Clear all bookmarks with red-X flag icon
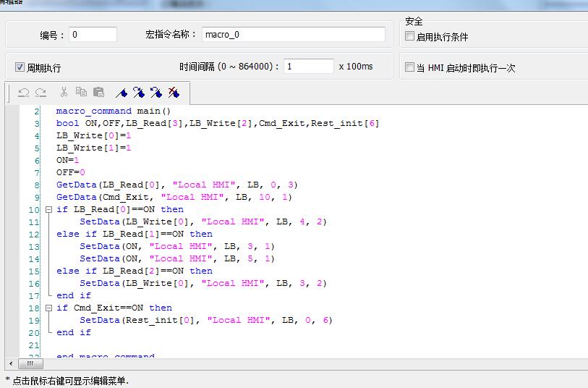This screenshot has height=388, width=588. pos(174,93)
